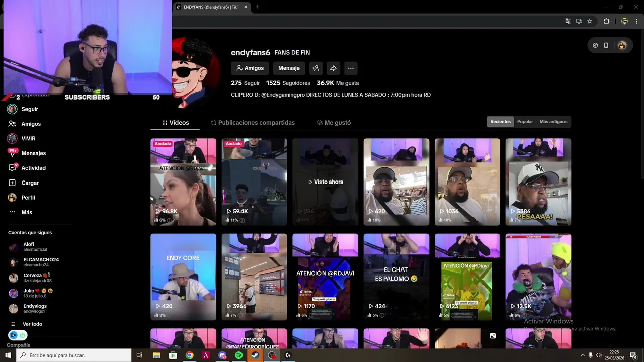The height and width of the screenshot is (362, 644).
Task: Open the profile three-dots options menu
Action: coord(351,68)
